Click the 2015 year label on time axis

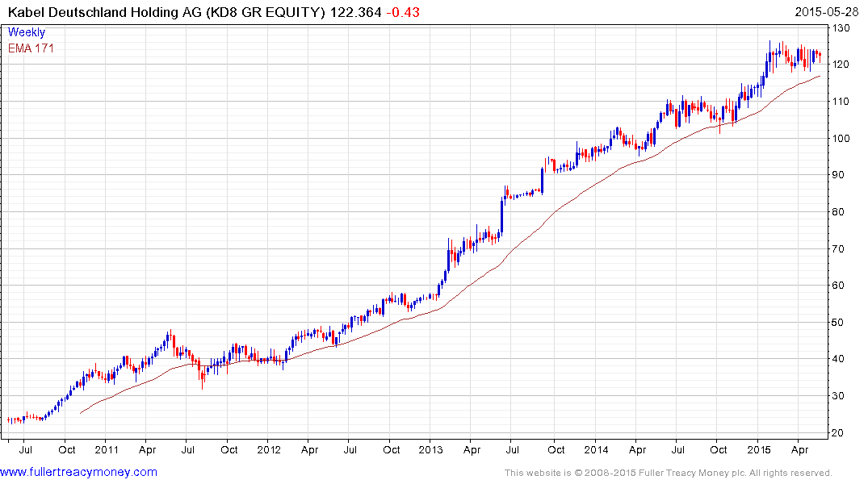pos(758,449)
